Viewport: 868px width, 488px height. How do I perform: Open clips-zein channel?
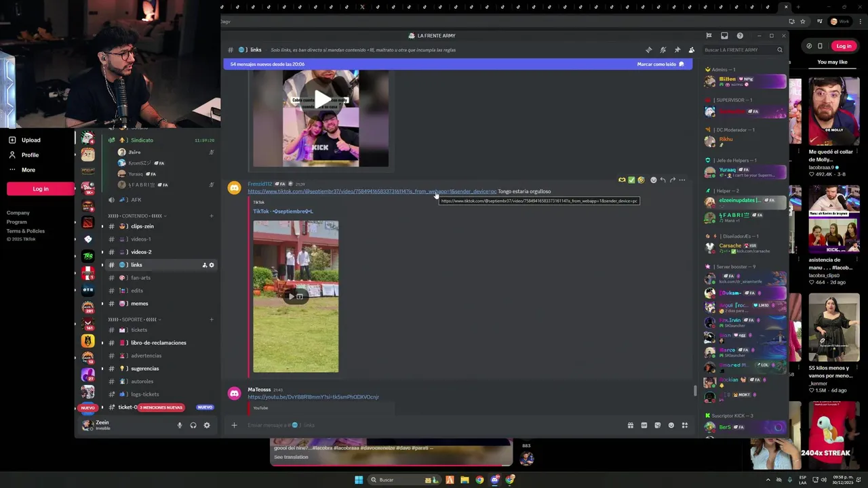[160, 226]
